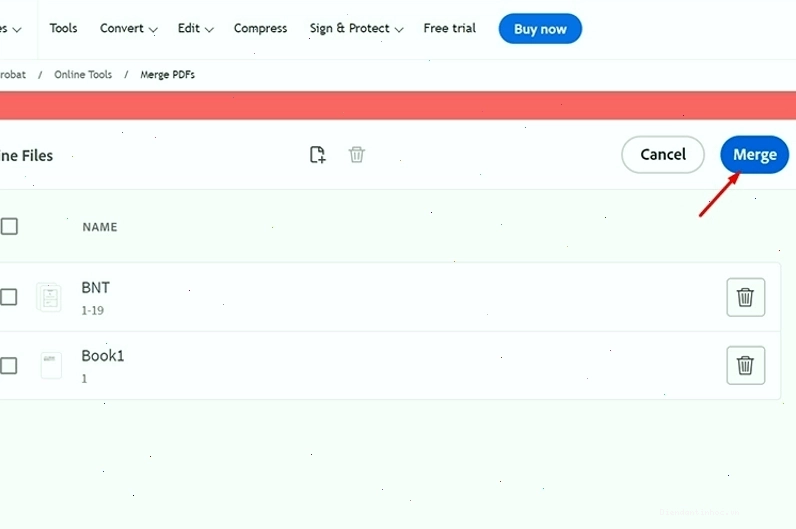Click the 1-19 page range of BNT
Viewport: 796px width, 529px height.
pos(92,310)
